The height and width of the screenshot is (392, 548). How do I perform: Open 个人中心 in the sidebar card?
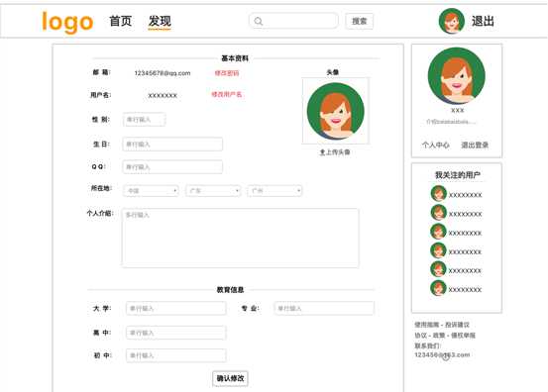(x=435, y=145)
